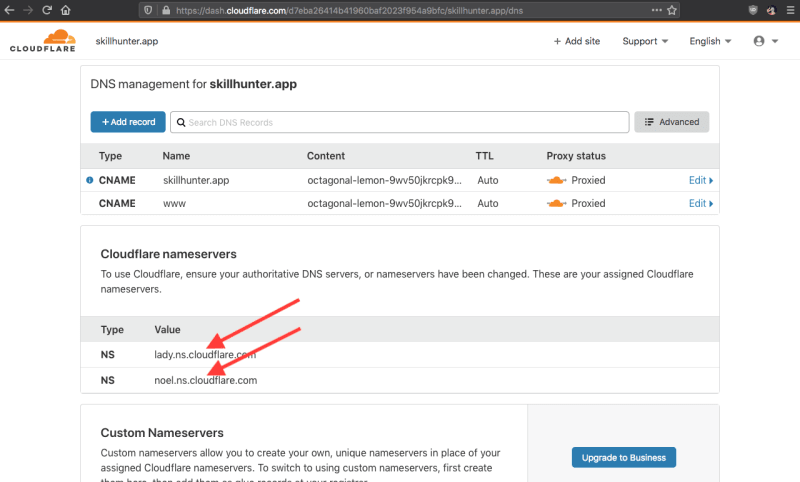Viewport: 800px width, 482px height.
Task: Focus the Search DNS Records field
Action: (399, 122)
